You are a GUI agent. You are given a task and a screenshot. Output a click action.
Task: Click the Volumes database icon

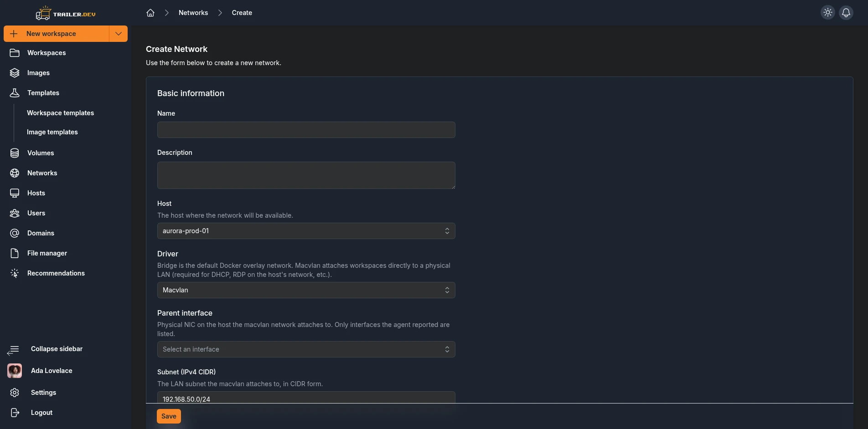15,153
